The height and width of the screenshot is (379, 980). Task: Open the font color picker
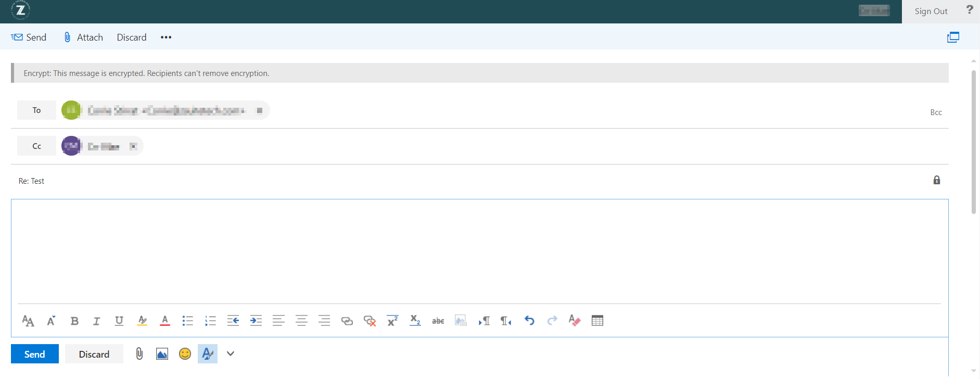[165, 321]
